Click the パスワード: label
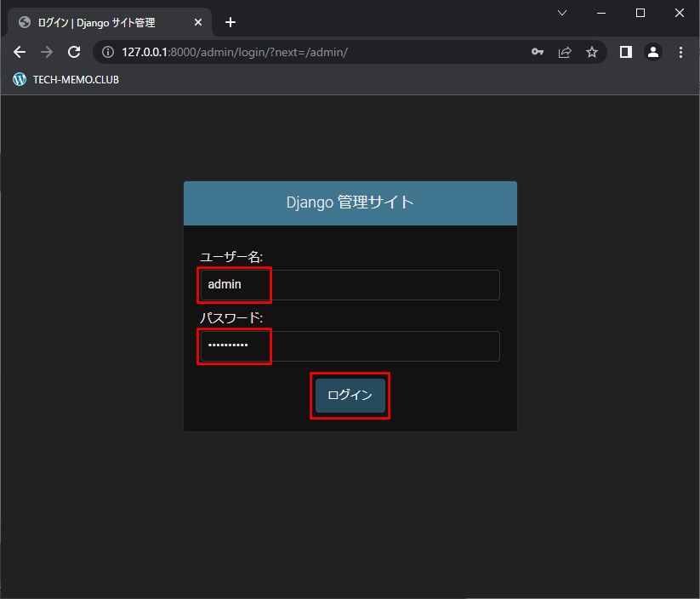Screen dimensions: 700x599 [x=231, y=318]
